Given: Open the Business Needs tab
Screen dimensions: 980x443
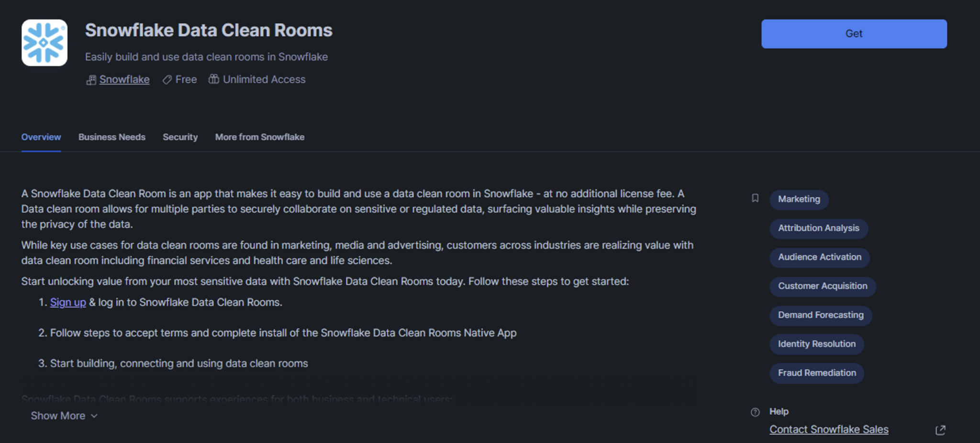Looking at the screenshot, I should 112,137.
